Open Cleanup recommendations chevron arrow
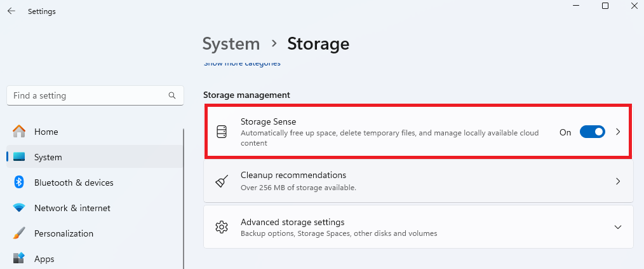644x269 pixels. click(x=618, y=181)
